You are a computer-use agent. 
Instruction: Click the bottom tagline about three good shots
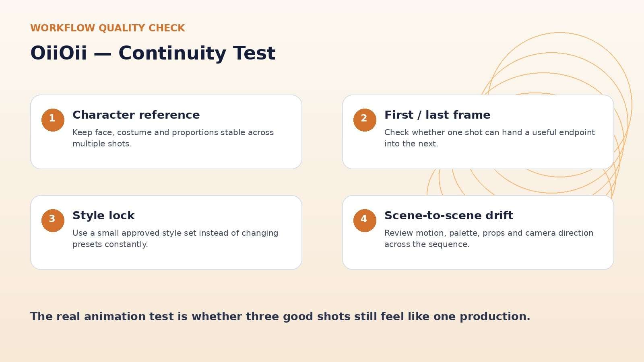point(280,317)
